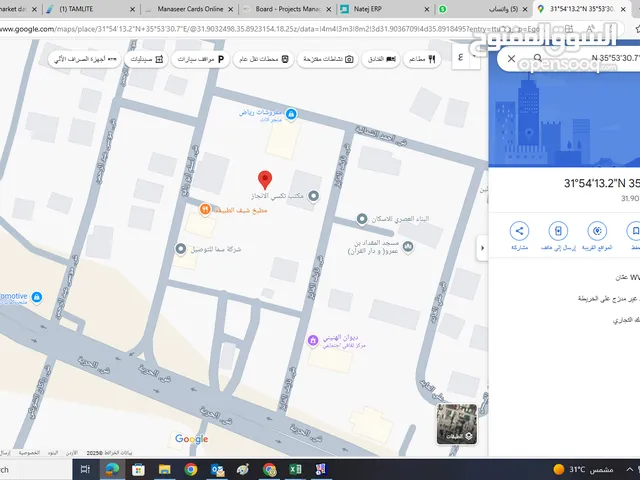Click the search magnifier icon
The height and width of the screenshot is (480, 640).
coord(538,58)
